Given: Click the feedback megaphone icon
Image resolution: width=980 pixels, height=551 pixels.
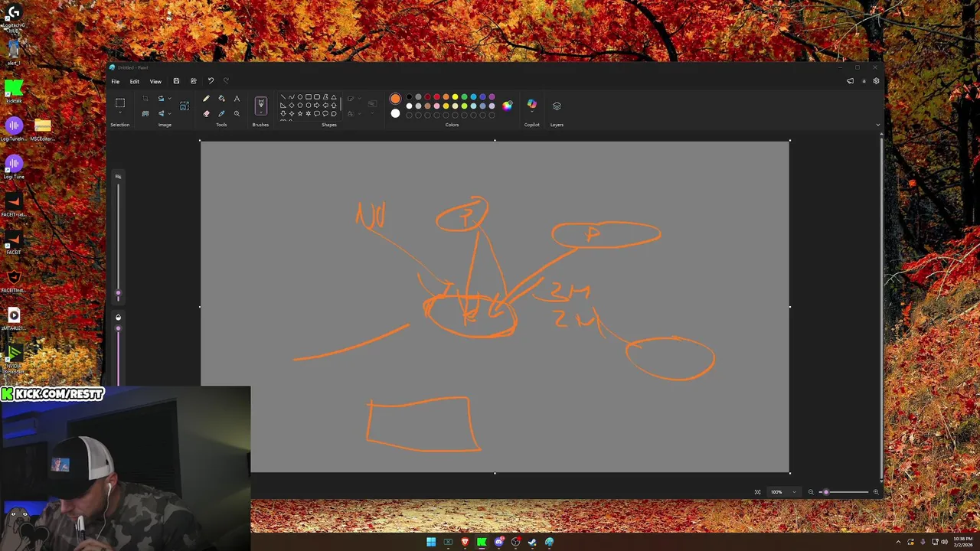Looking at the screenshot, I should (850, 81).
